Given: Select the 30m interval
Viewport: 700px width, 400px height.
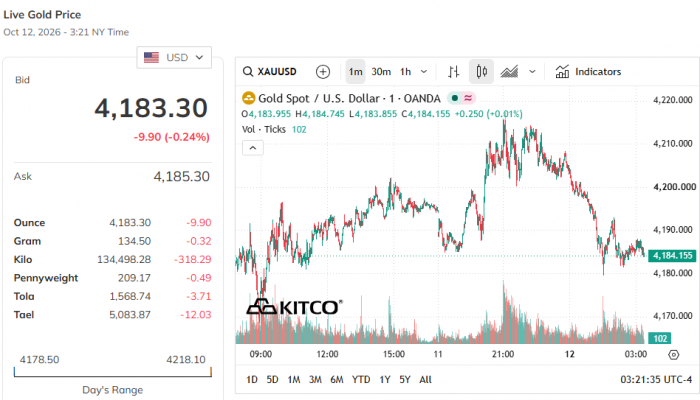Looking at the screenshot, I should click(381, 71).
